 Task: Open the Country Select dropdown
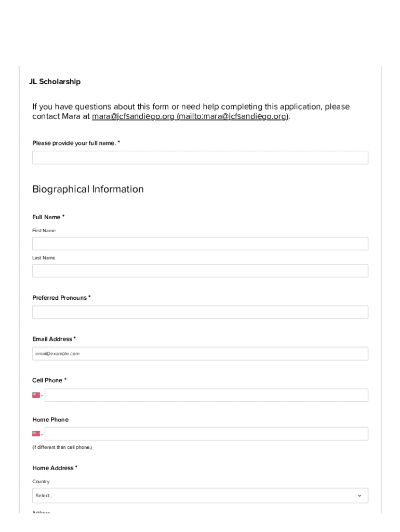200,496
